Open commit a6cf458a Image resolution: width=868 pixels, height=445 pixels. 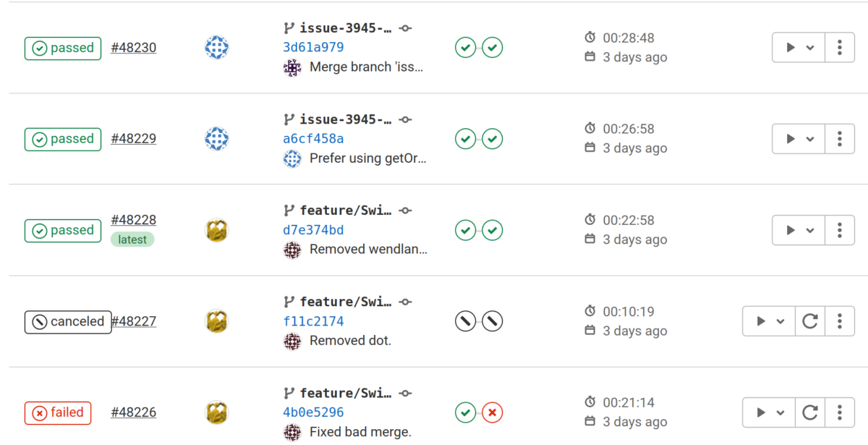click(x=313, y=138)
